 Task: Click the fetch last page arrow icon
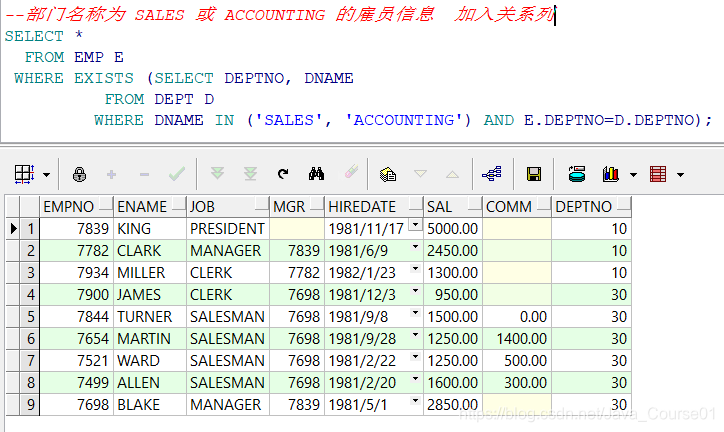tap(250, 174)
